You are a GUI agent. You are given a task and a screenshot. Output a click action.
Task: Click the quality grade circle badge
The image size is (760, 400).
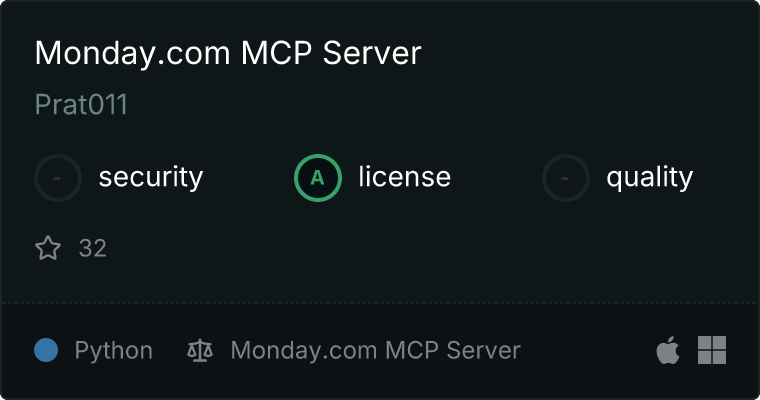tap(566, 178)
